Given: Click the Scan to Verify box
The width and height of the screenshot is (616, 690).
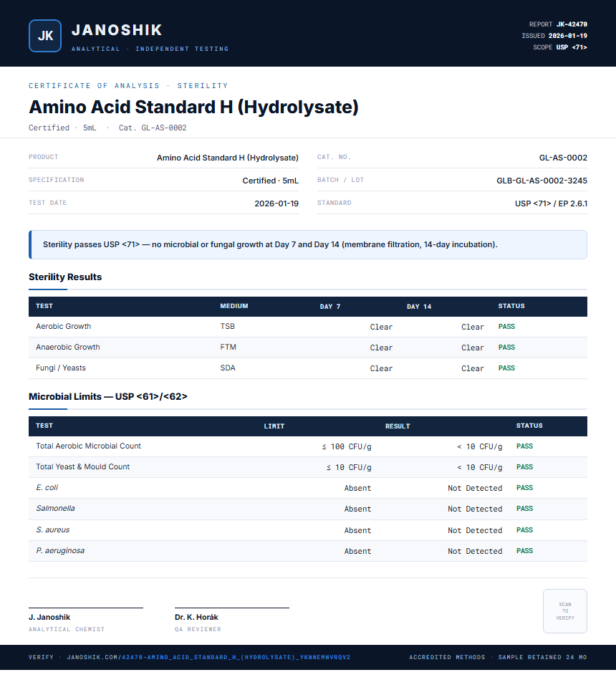Looking at the screenshot, I should (565, 611).
